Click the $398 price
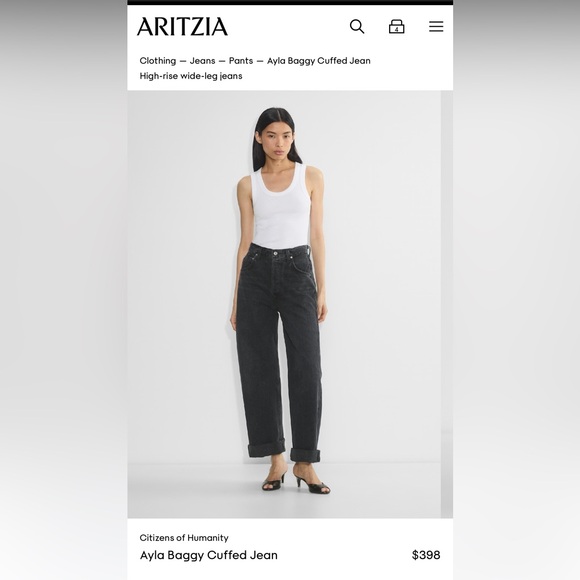This screenshot has height=580, width=580. pos(426,555)
